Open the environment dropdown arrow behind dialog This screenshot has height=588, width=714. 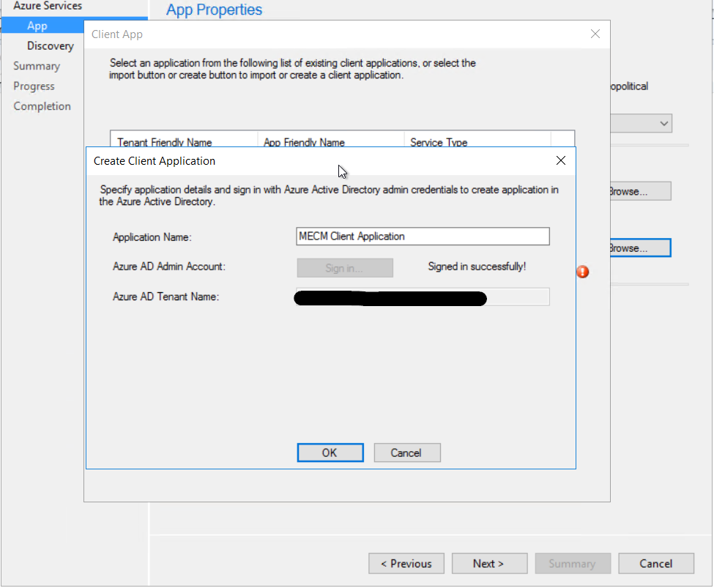point(664,124)
